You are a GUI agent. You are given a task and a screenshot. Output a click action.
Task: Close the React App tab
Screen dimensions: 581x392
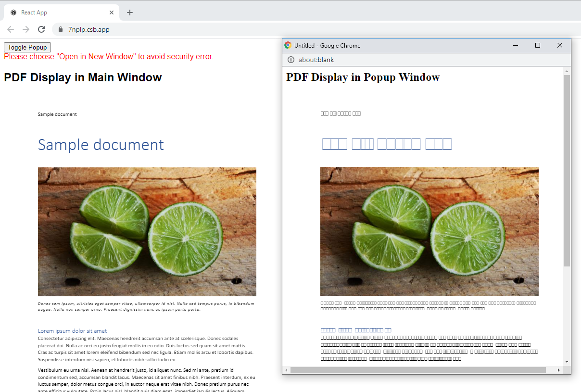[112, 12]
